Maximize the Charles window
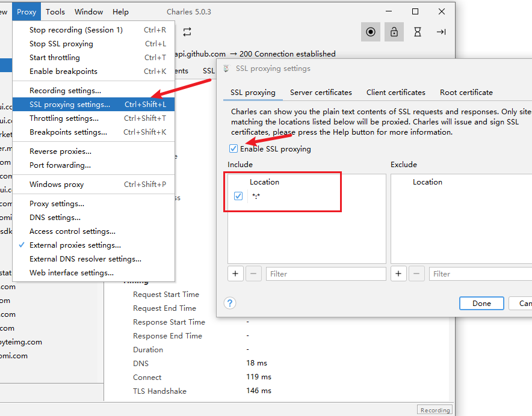Viewport: 532px width, 416px height. tap(415, 11)
